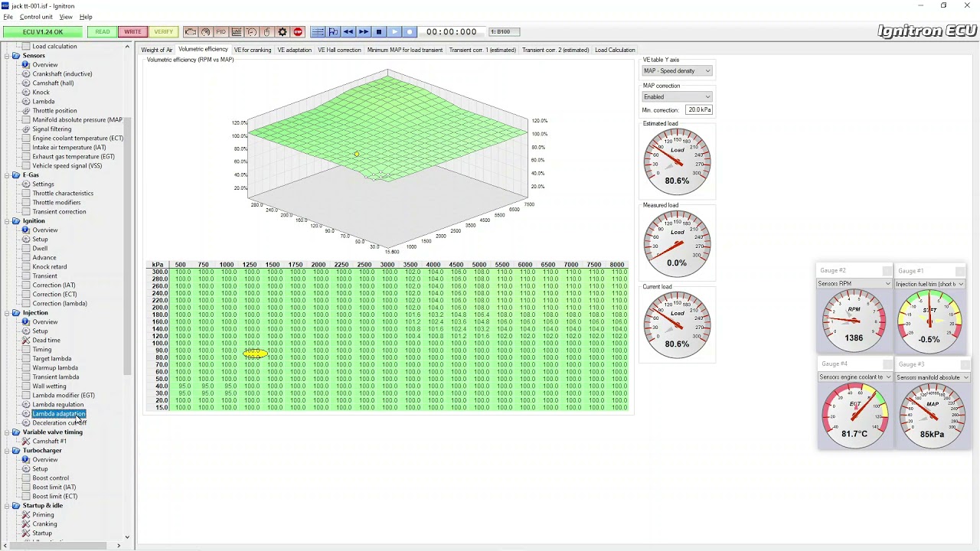Open the Control unit menu
980x551 pixels.
pos(36,17)
